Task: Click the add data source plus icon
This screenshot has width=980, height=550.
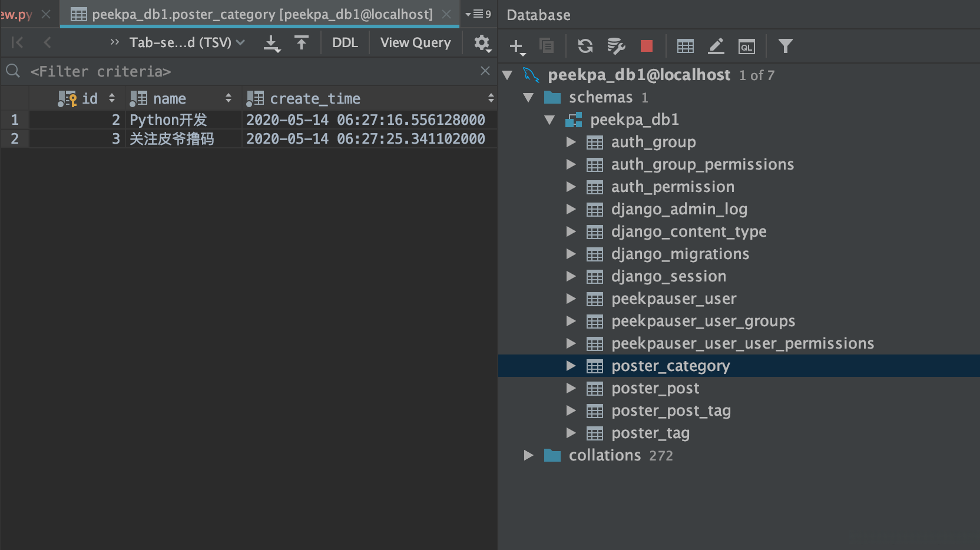Action: 517,46
